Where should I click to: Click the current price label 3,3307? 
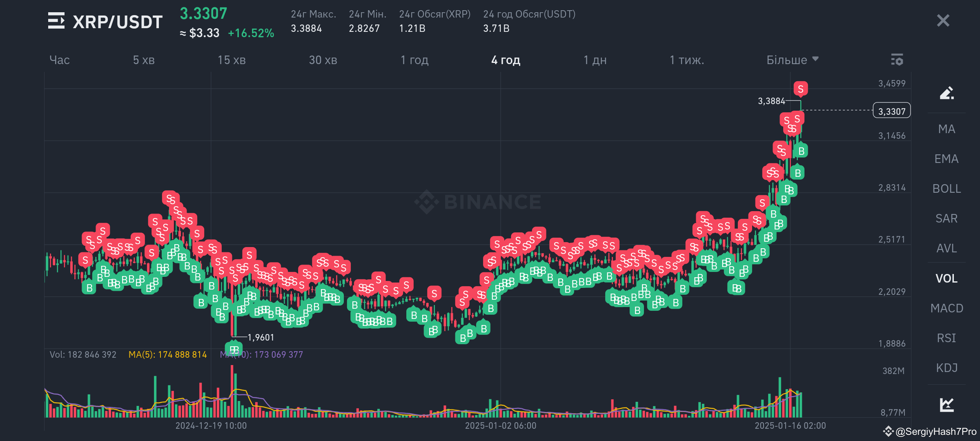click(892, 111)
